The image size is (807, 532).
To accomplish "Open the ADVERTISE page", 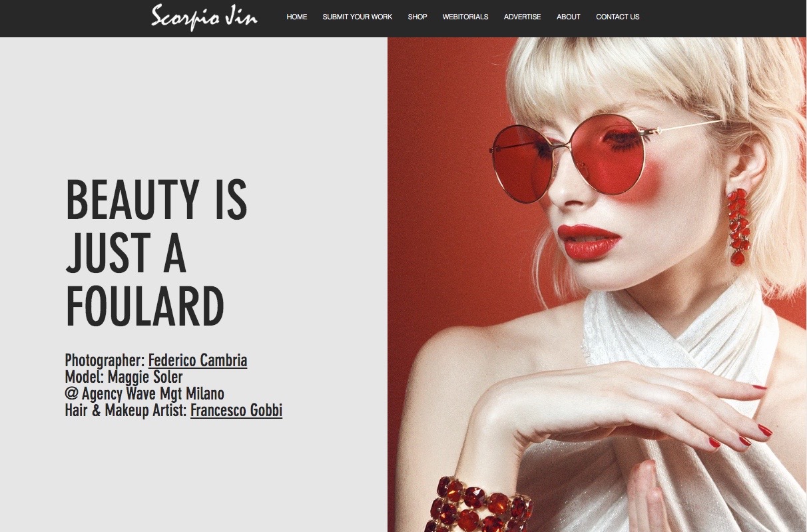I will coord(523,17).
